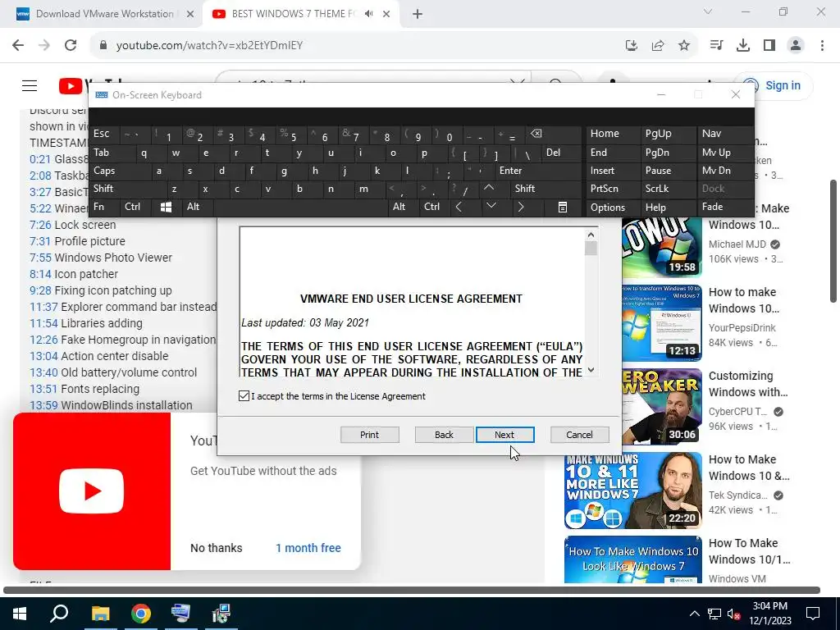840x630 pixels.
Task: Click Google Chrome taskbar icon
Action: coord(141,614)
